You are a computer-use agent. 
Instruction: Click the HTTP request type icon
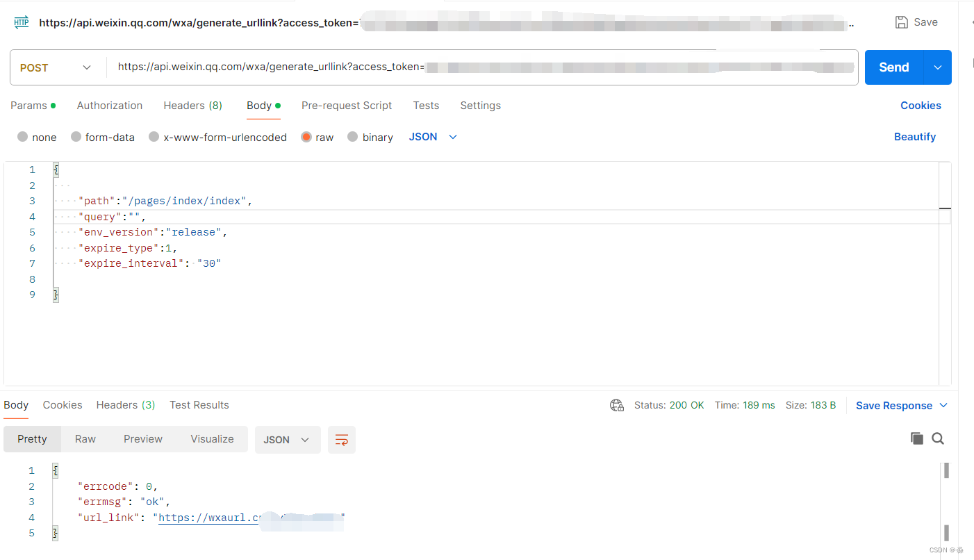(x=22, y=22)
